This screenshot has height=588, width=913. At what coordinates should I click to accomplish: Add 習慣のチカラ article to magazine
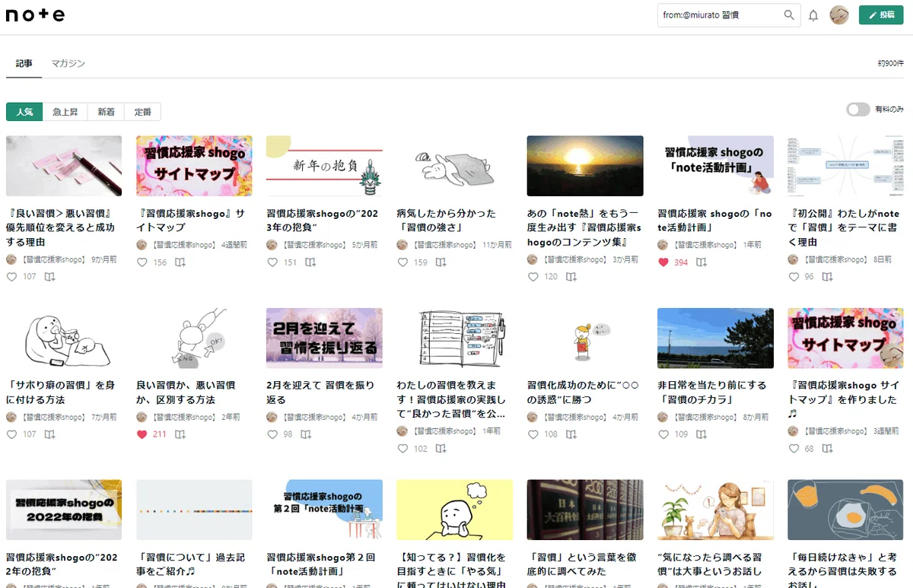(701, 434)
